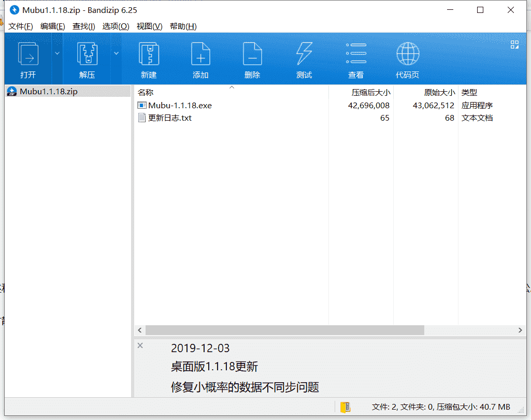Sort by the 压缩后大小 column header
The height and width of the screenshot is (420, 531).
click(361, 92)
